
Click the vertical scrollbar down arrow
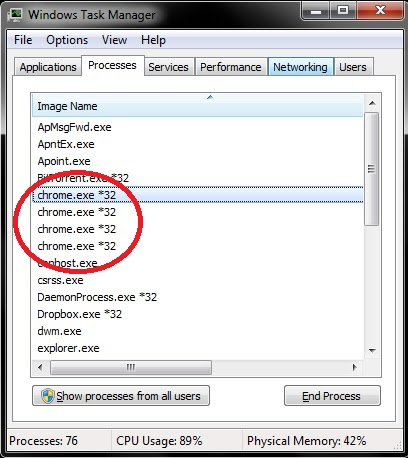coord(372,350)
